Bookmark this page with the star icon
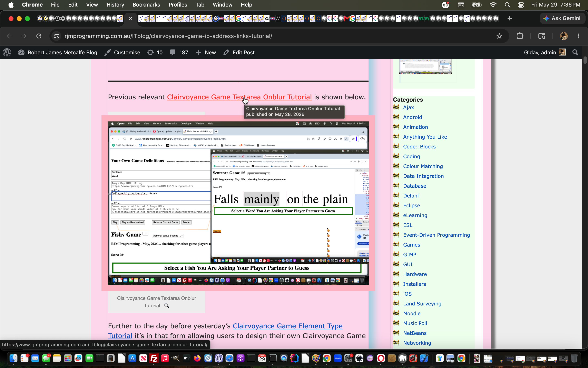588x368 pixels. [x=499, y=36]
